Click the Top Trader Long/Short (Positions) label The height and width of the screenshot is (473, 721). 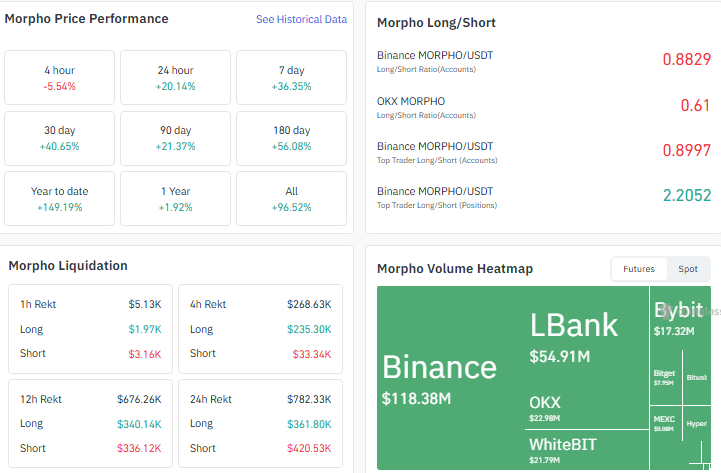(x=437, y=205)
